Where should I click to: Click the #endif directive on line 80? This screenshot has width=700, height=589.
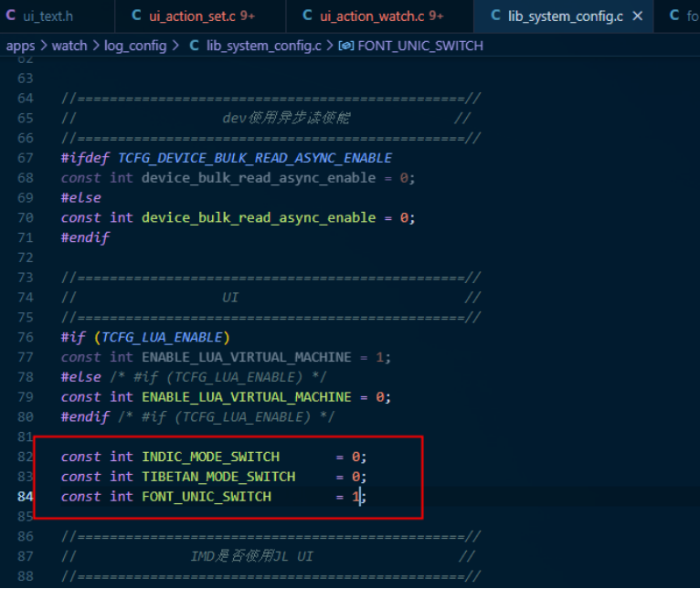tap(85, 417)
